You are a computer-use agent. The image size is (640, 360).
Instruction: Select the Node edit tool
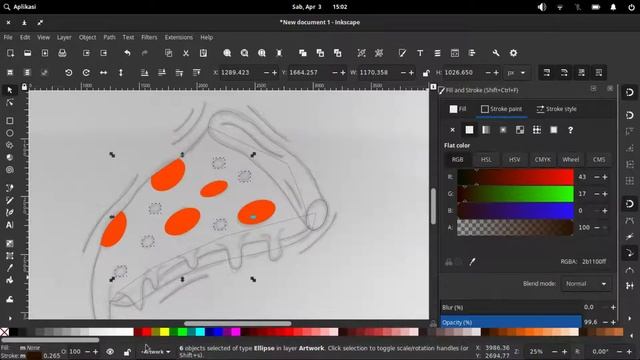pos(10,102)
